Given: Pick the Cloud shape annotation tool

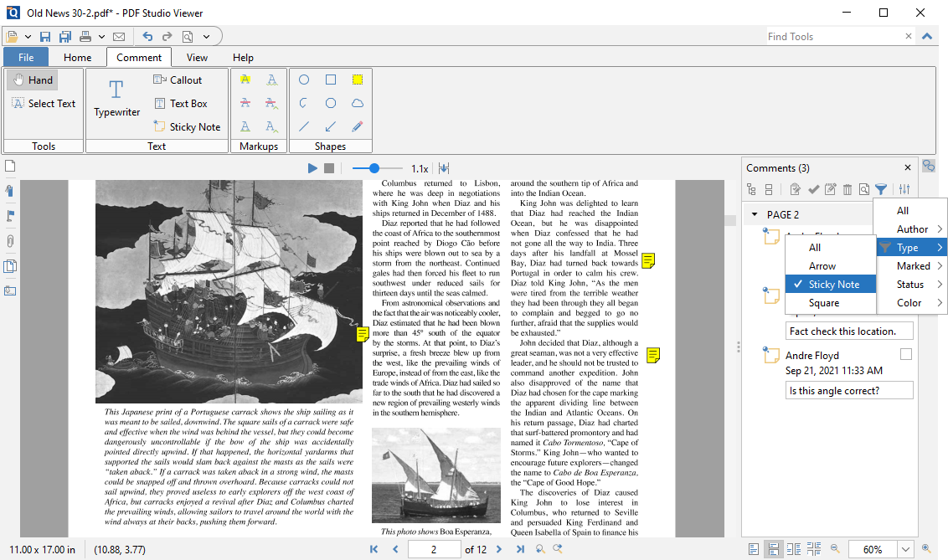Looking at the screenshot, I should (357, 102).
